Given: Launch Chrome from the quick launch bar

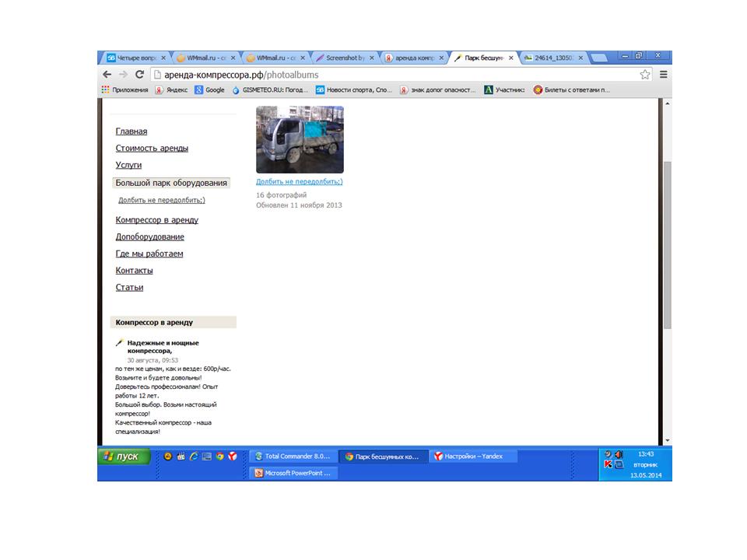Looking at the screenshot, I should coord(219,457).
